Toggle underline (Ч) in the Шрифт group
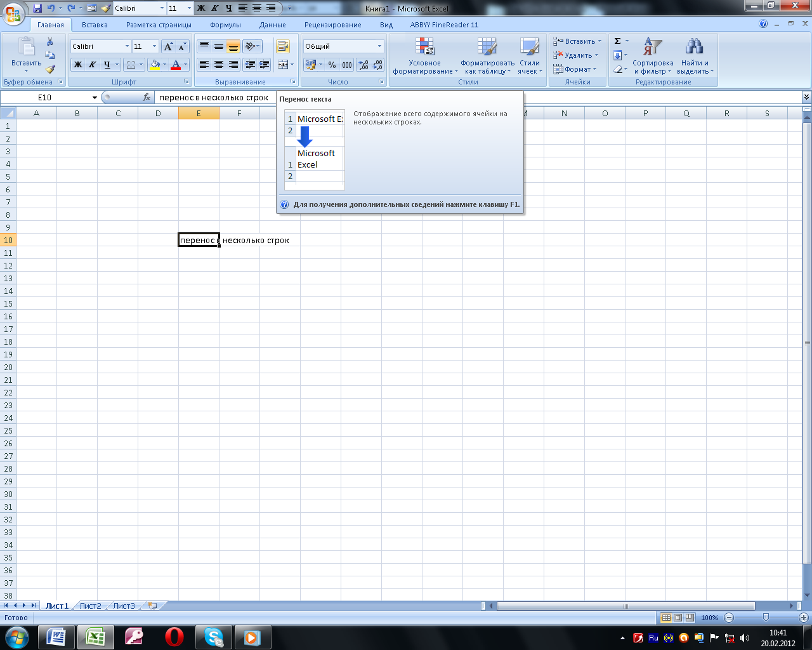Screen dimensions: 812x650 pos(107,65)
